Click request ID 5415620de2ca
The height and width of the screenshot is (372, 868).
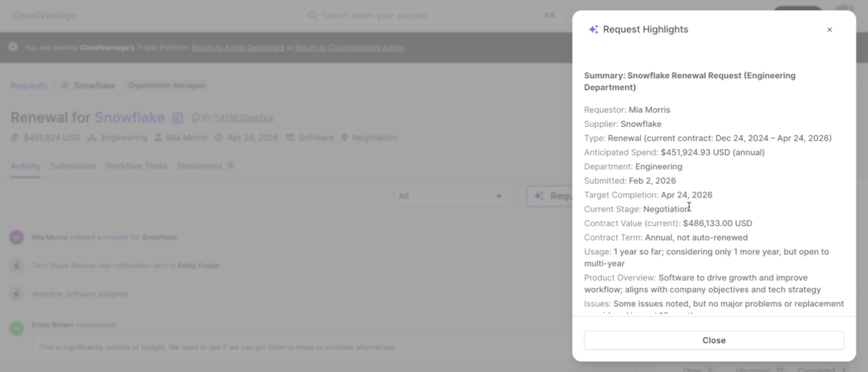(243, 118)
